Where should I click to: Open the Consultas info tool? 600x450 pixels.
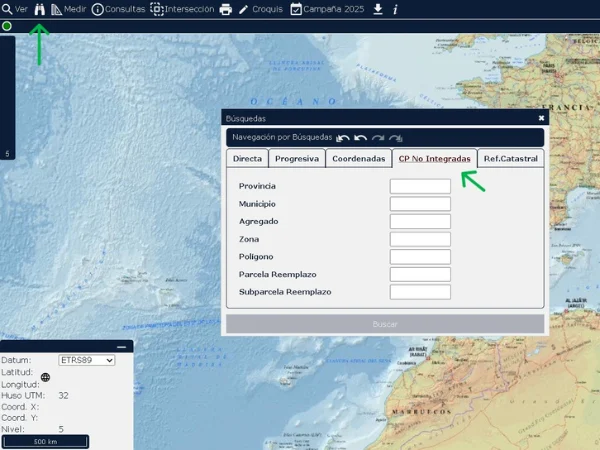118,9
